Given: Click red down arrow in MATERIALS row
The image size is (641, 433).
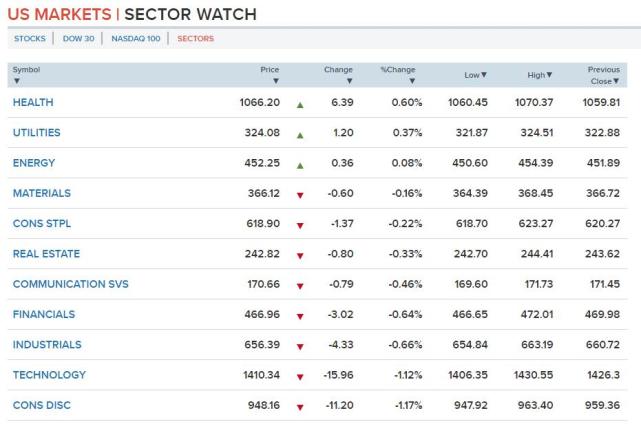Looking at the screenshot, I should pos(300,195).
